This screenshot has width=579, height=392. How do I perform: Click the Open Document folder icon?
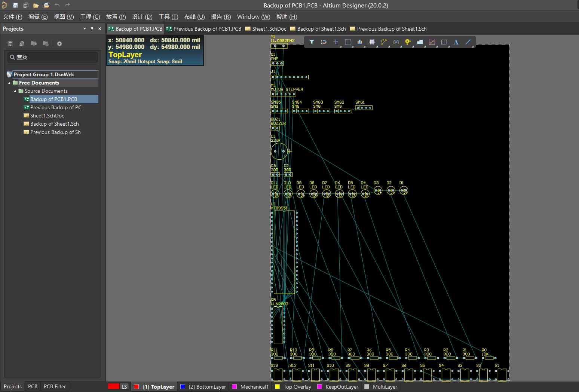[x=36, y=5]
